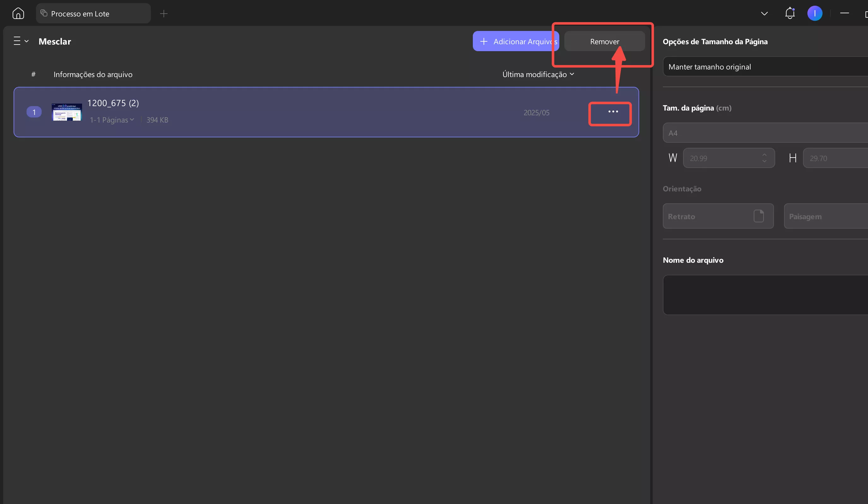Expand the title bar chevron dropdown
The height and width of the screenshot is (504, 868).
point(764,14)
